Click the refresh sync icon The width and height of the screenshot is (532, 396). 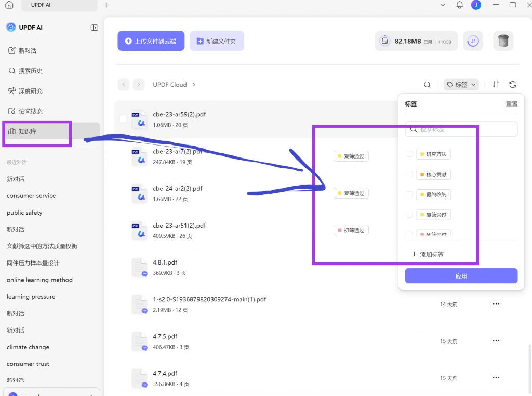(513, 85)
